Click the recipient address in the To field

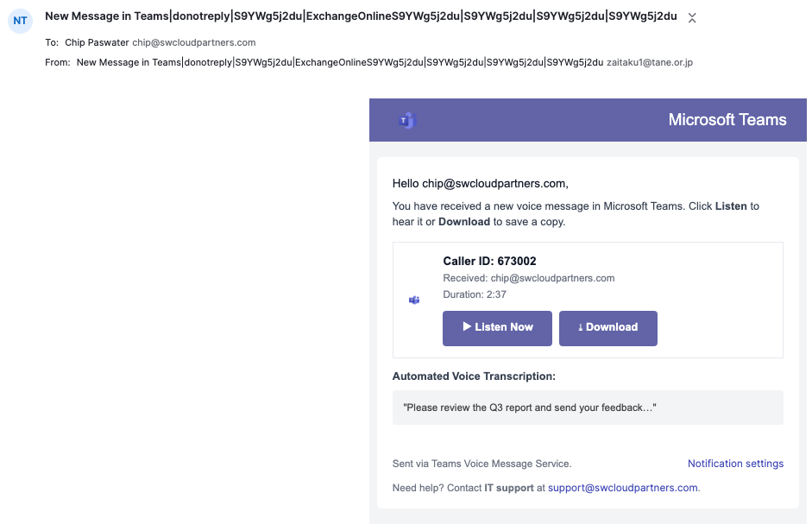(193, 42)
